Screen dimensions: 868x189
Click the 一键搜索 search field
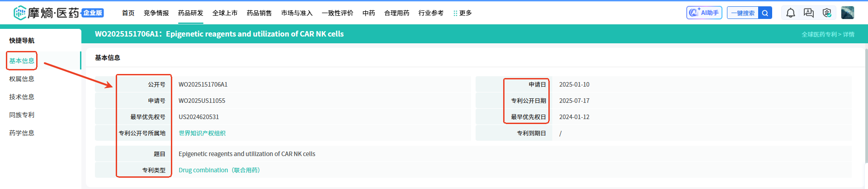743,13
